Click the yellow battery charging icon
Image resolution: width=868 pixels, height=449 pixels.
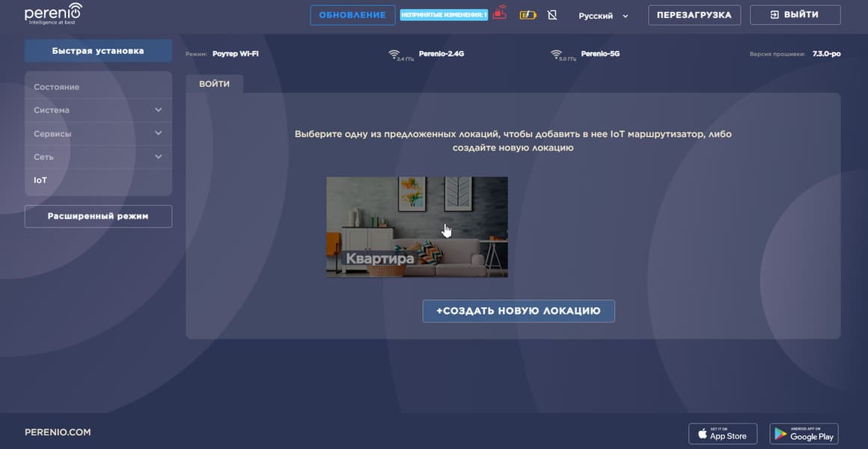click(x=528, y=16)
